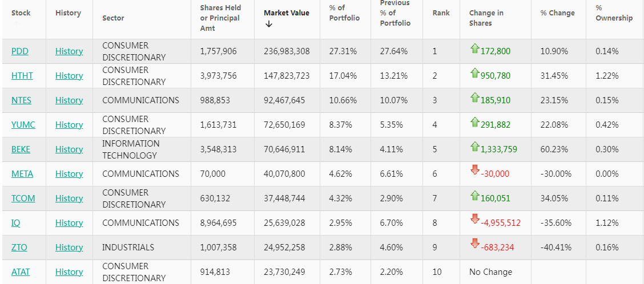Sort table by % of Portfolio header
This screenshot has width=644, height=284.
344,13
